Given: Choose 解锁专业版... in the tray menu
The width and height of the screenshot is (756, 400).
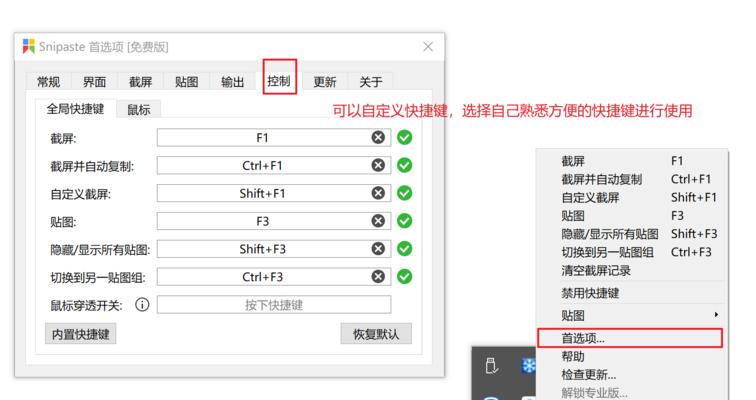Looking at the screenshot, I should (632, 392).
